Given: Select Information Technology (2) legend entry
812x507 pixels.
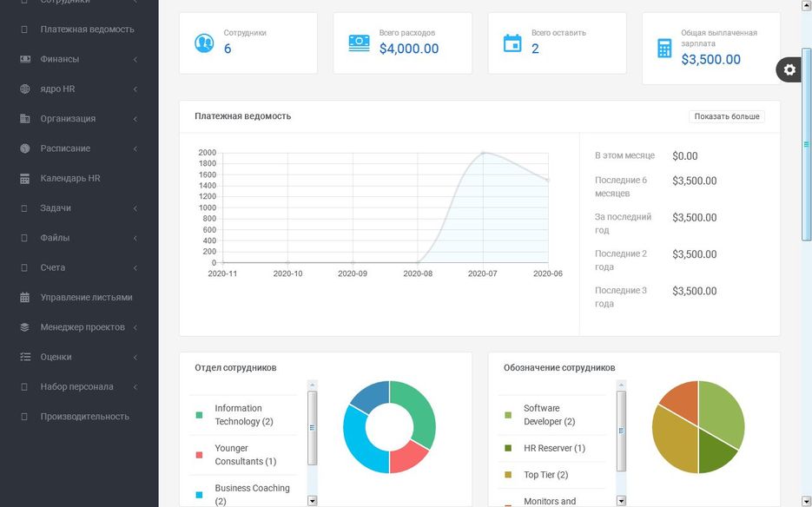Looking at the screenshot, I should [x=244, y=415].
